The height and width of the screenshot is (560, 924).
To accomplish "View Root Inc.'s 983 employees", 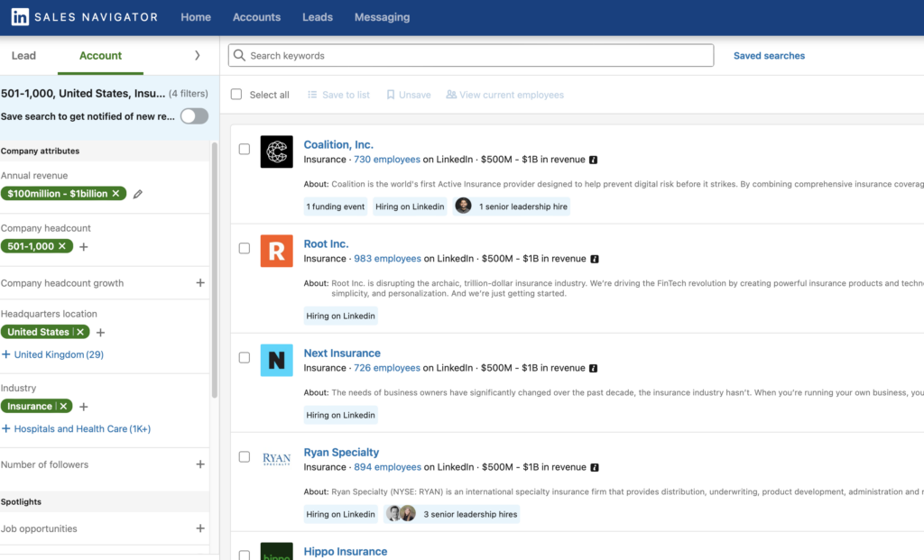I will [388, 259].
